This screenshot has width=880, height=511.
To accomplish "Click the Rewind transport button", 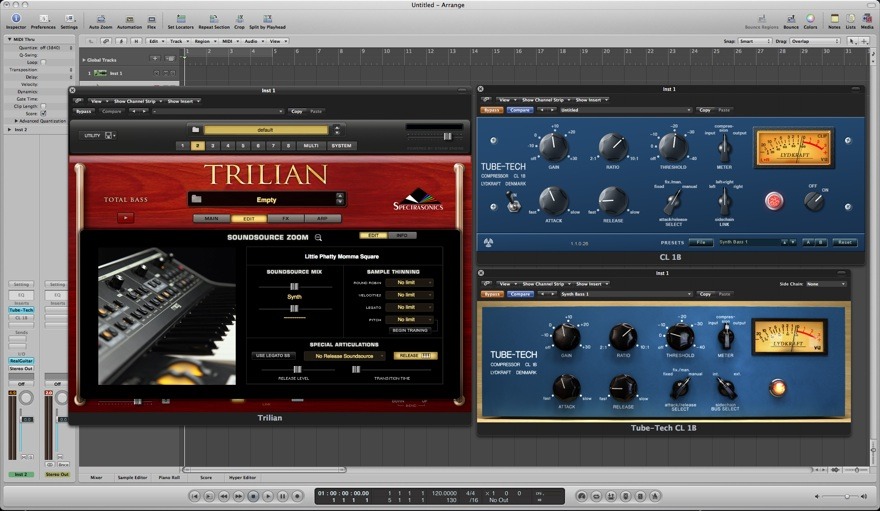I will [223, 496].
